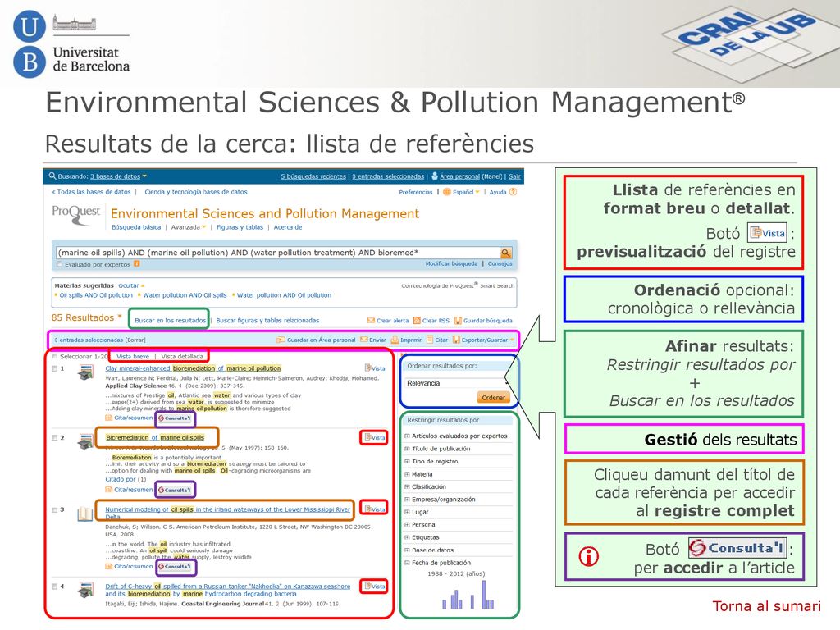
Task: Click the Vista preview icon for result 3
Action: [368, 509]
